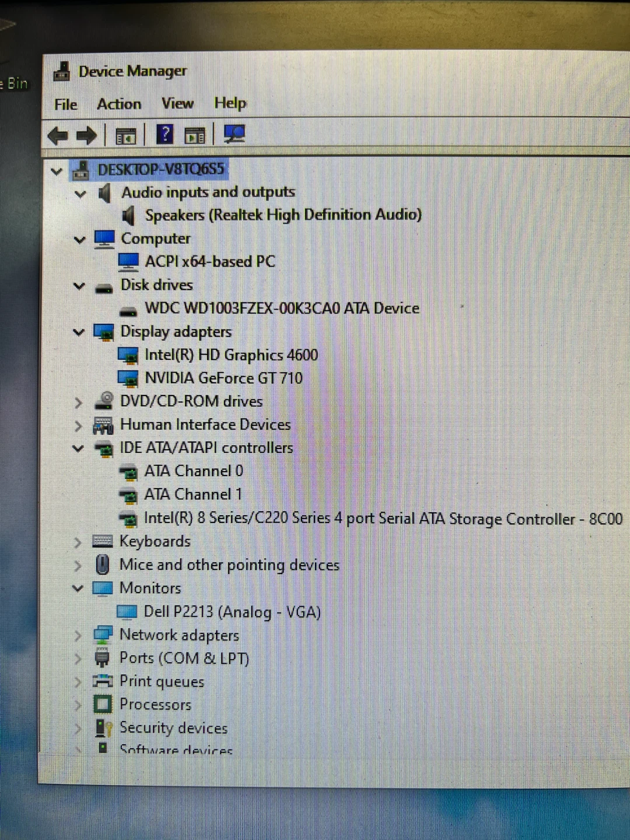Open the blue question mark Help toolbar icon
The width and height of the screenshot is (630, 840).
[165, 135]
